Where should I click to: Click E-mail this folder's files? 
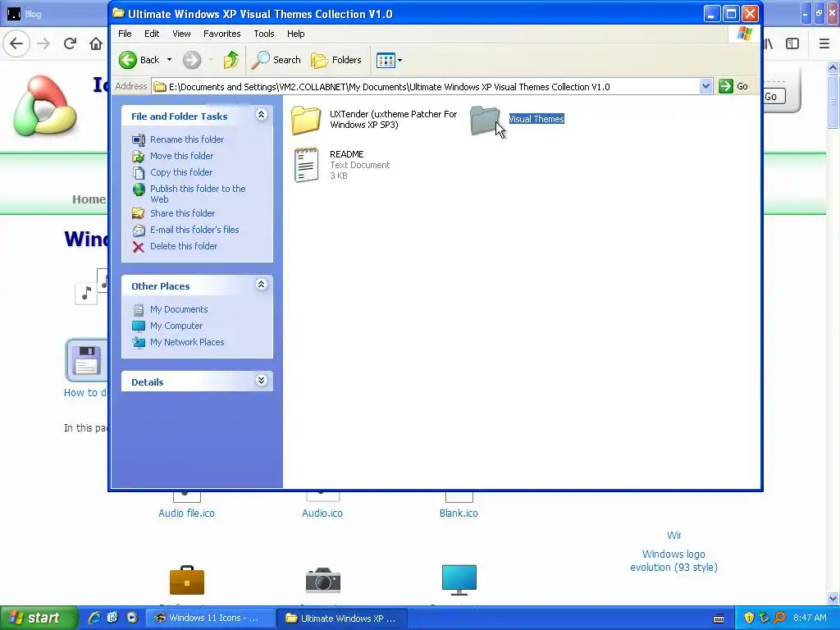[194, 230]
